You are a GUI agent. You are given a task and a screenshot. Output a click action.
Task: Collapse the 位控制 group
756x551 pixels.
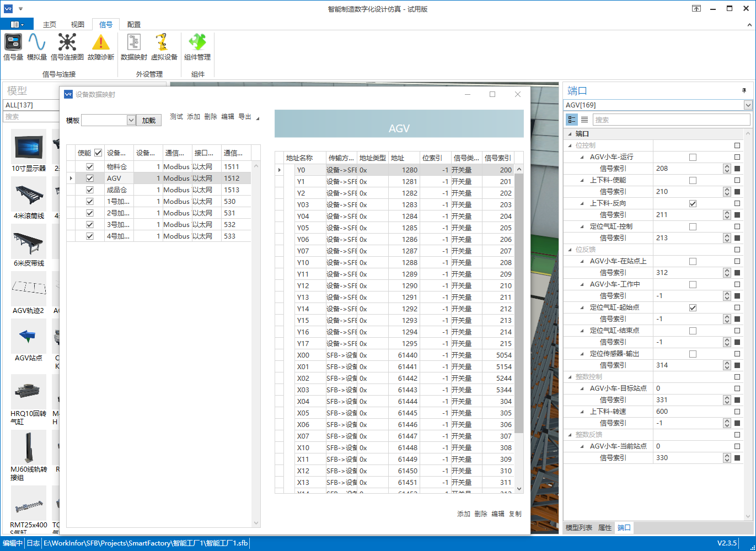(x=571, y=145)
